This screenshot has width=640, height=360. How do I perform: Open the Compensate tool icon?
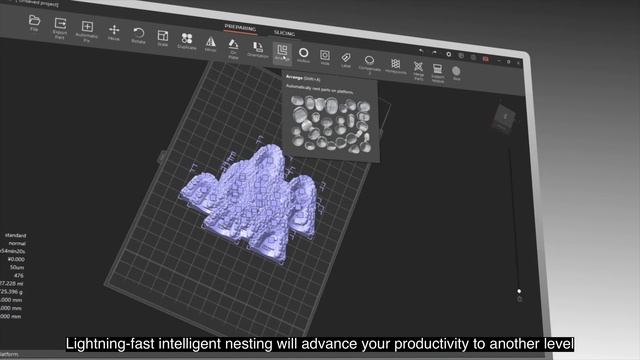coord(369,60)
